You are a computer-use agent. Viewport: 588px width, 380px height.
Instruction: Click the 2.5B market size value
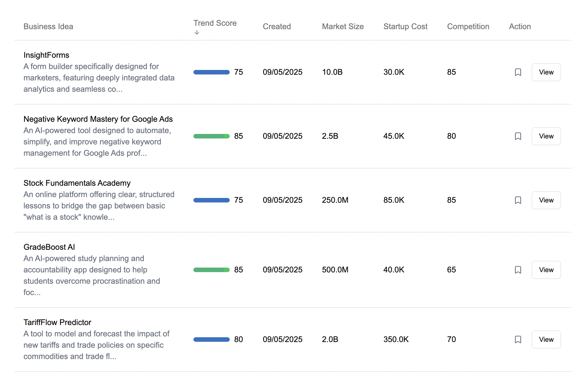[330, 136]
